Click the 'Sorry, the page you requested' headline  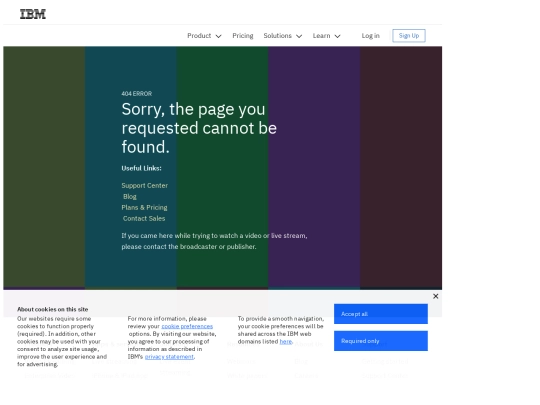199,128
